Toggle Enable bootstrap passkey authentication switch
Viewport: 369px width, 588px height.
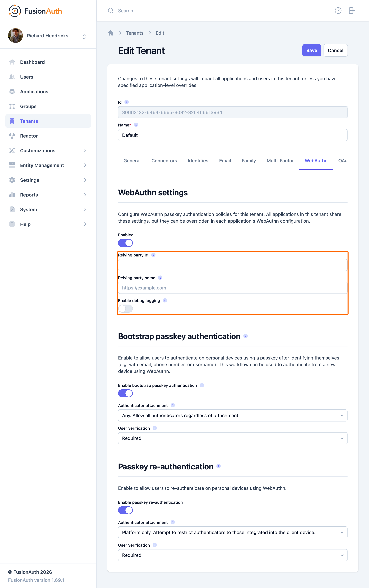(125, 393)
